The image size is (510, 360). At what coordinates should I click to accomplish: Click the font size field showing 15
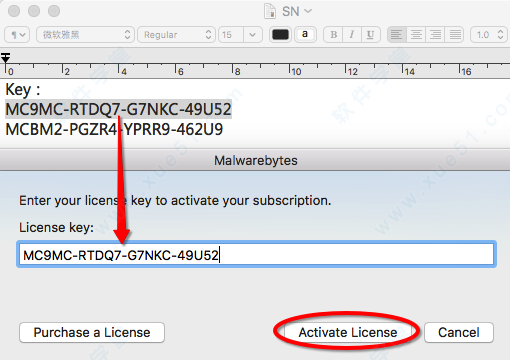[231, 35]
